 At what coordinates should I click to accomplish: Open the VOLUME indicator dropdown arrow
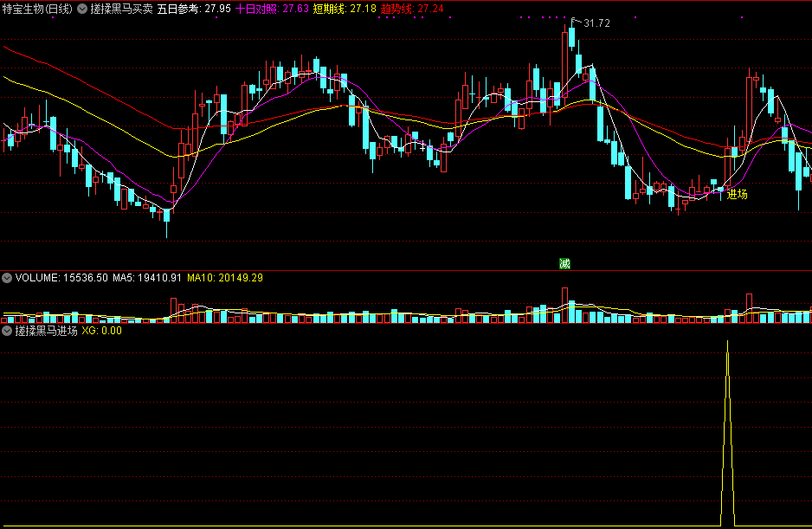(x=7, y=278)
